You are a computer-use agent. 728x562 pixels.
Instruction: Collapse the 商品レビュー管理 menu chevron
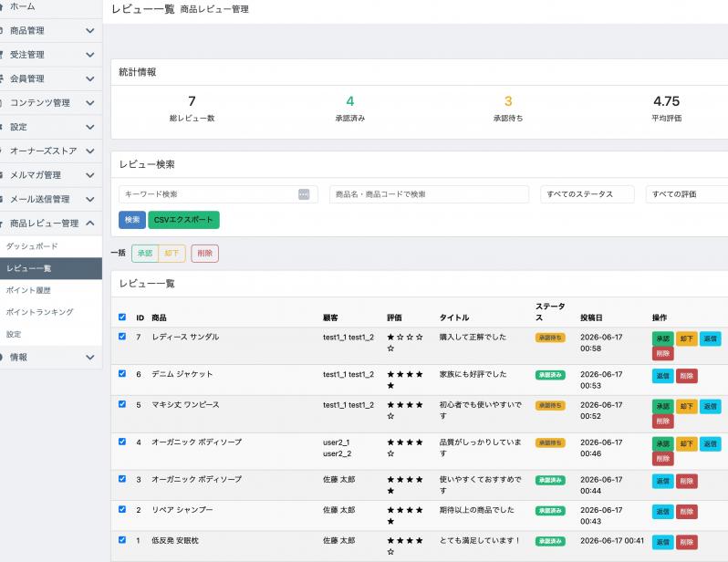90,224
